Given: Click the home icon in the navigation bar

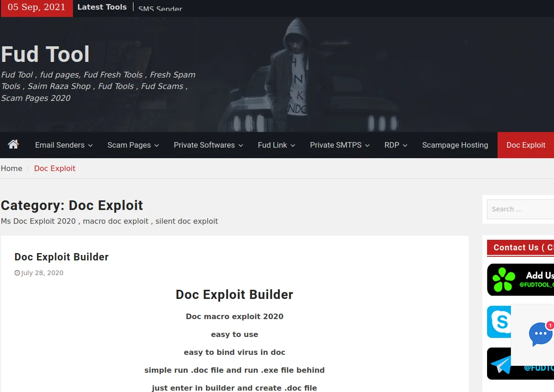Looking at the screenshot, I should pyautogui.click(x=13, y=145).
